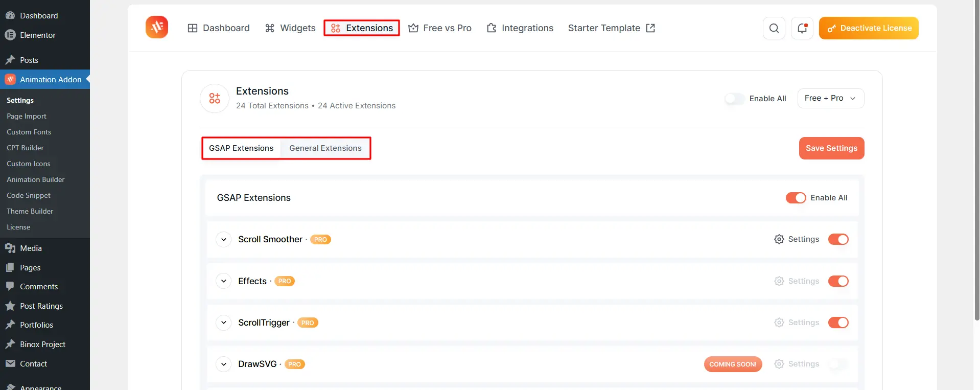The image size is (980, 390).
Task: Click the Scroll Smoother settings gear icon
Action: (779, 239)
